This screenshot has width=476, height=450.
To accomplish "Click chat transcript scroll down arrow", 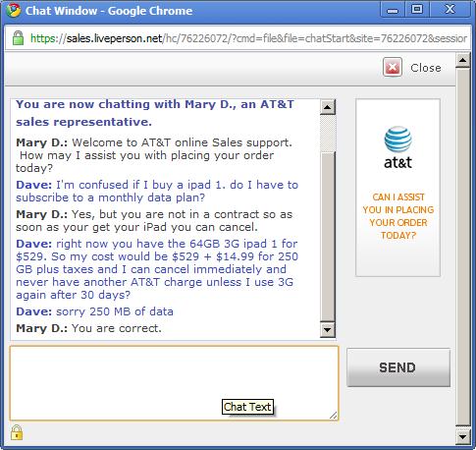I will tap(328, 329).
